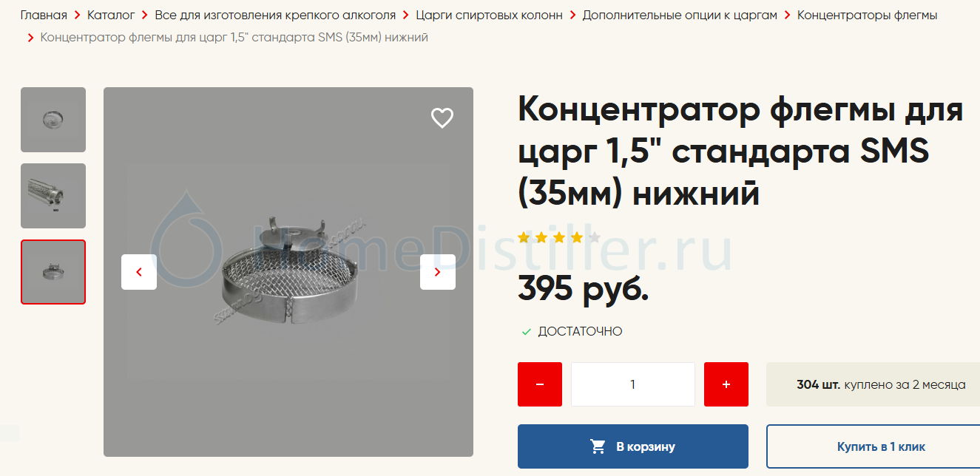The height and width of the screenshot is (476, 980).
Task: Go to Главная breadcrumb link
Action: click(x=44, y=15)
